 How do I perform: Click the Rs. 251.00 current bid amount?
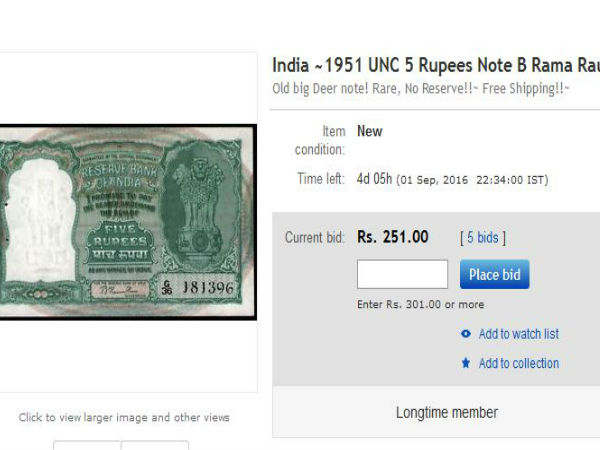pyautogui.click(x=393, y=237)
